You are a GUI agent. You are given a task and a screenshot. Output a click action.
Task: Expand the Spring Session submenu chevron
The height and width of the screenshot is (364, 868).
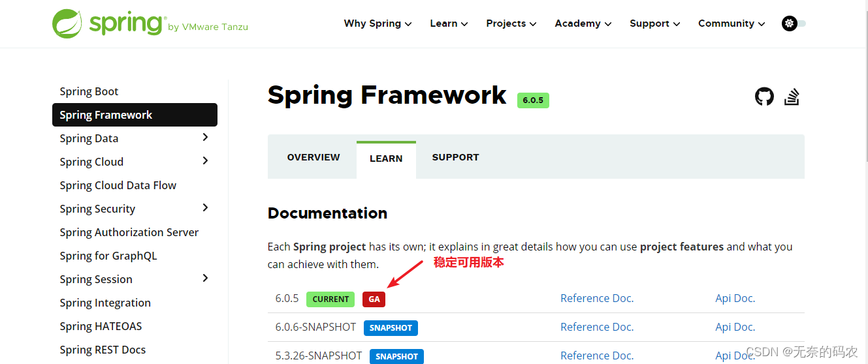(x=205, y=279)
